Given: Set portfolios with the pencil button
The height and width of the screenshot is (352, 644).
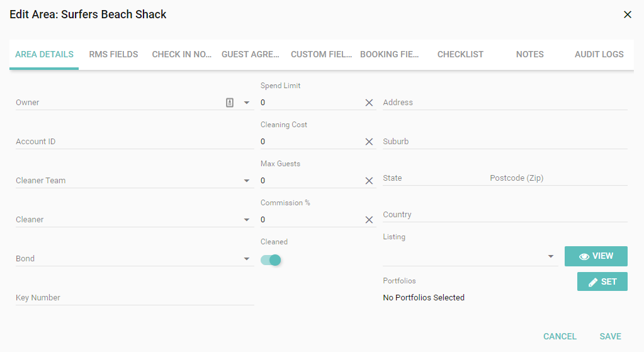Looking at the screenshot, I should 602,281.
